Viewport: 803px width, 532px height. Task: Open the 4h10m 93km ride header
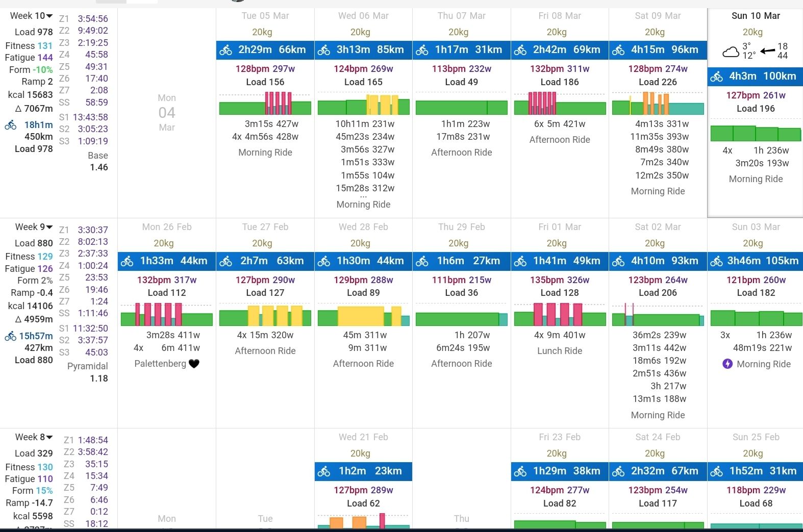coord(658,261)
